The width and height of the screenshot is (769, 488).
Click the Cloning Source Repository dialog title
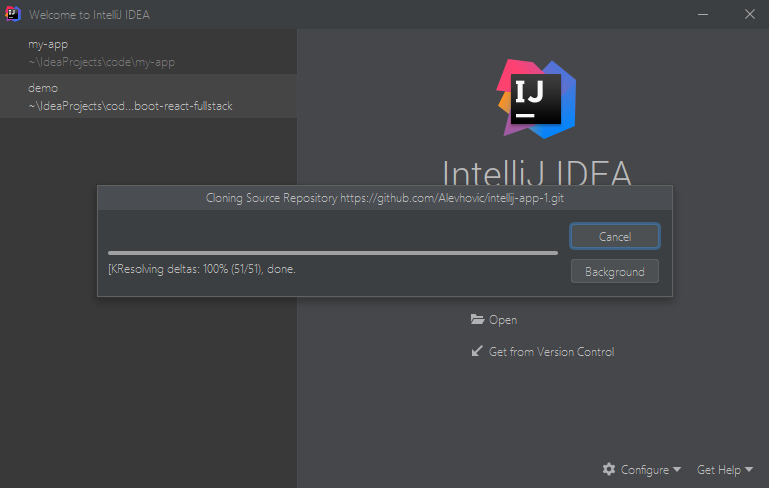pos(384,198)
